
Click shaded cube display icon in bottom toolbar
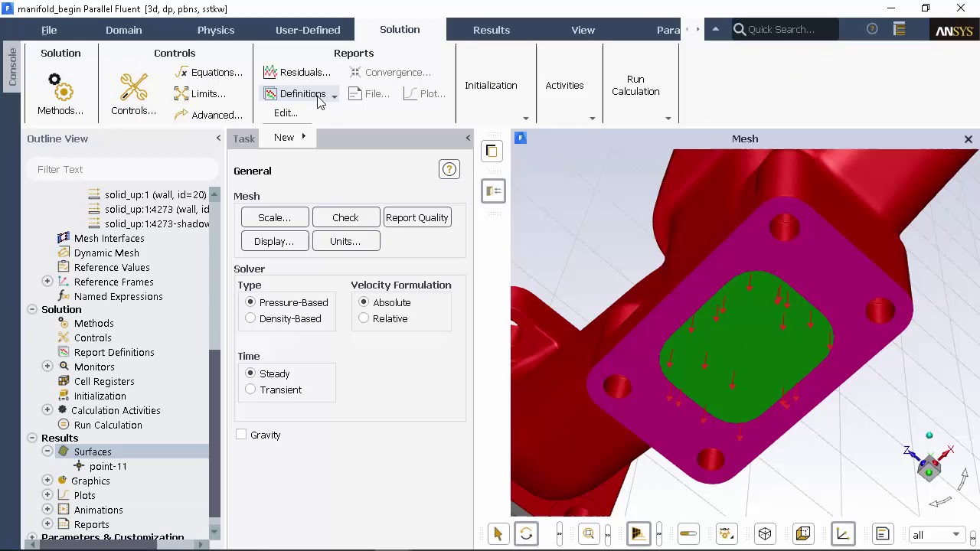coord(803,534)
